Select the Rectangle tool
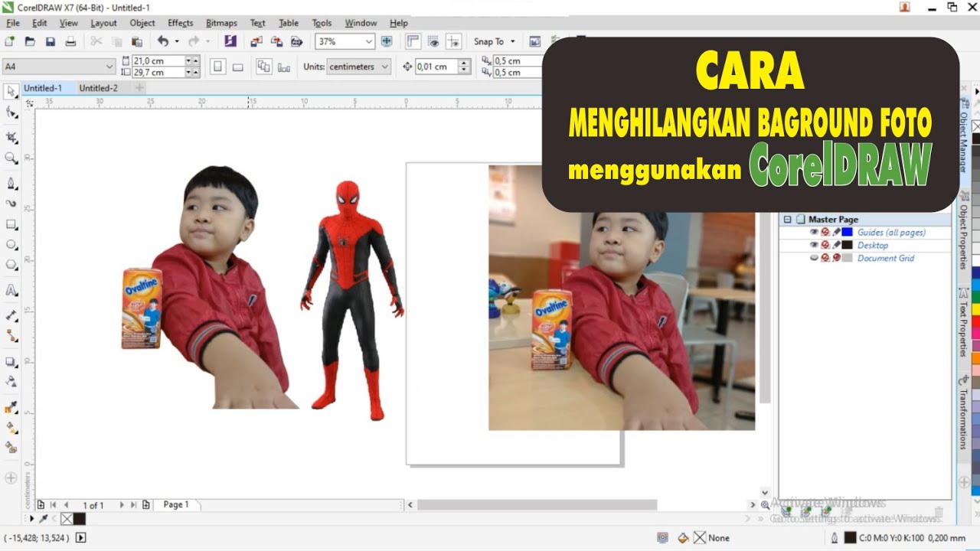 point(11,224)
